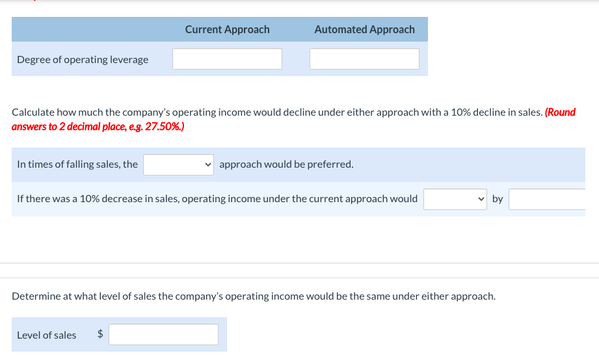Screen dimensions: 599x364
Task: Click the 'Degree of operating leverage' label
Action: (83, 60)
